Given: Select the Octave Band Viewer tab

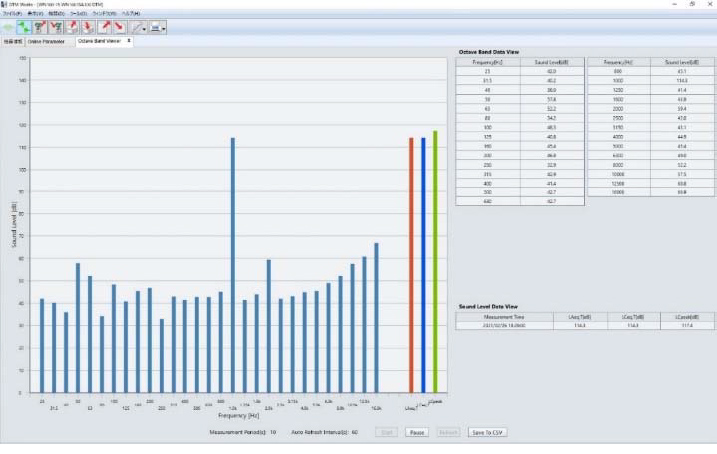Looking at the screenshot, I should coord(103,41).
